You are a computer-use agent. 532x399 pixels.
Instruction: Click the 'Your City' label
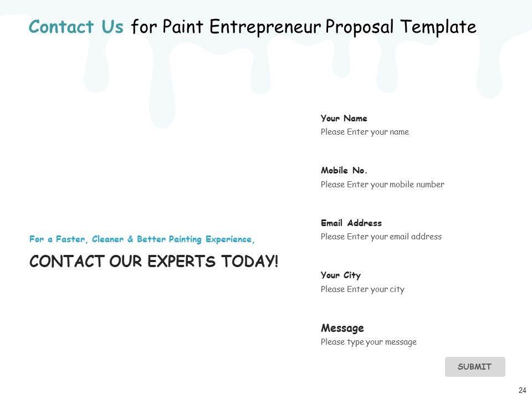(340, 275)
